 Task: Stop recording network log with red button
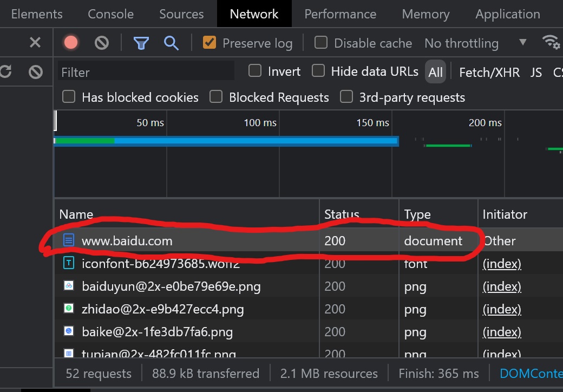71,43
